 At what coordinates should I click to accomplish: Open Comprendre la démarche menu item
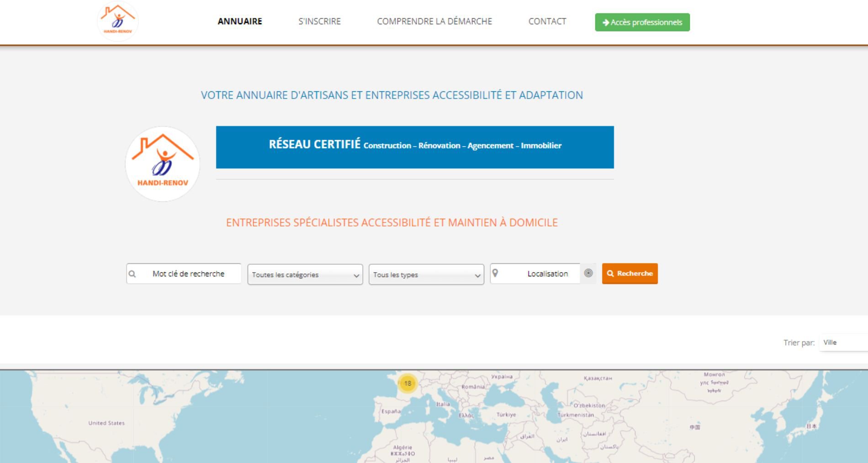click(x=434, y=21)
